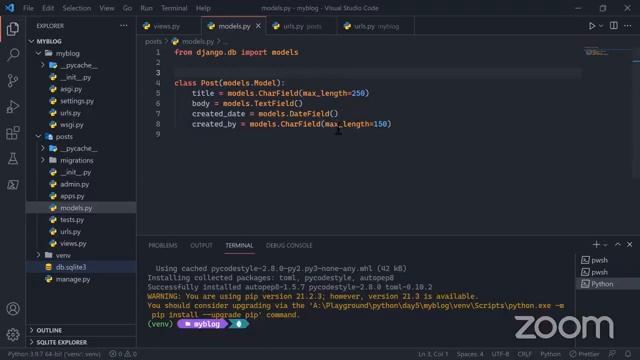Screen dimensions: 640x360
Task: Switch to the Debug Console tab
Action: click(x=289, y=245)
